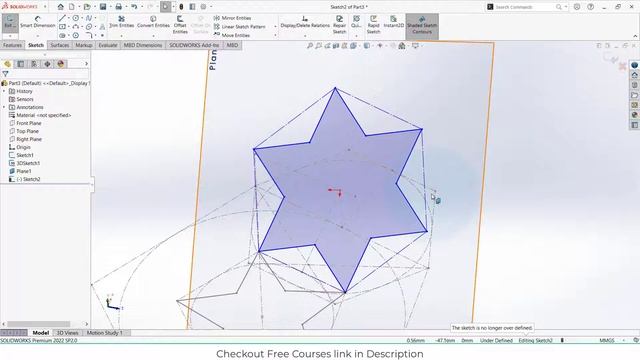Image resolution: width=640 pixels, height=360 pixels.
Task: Select Plane1 in the feature tree
Action: pos(20,171)
